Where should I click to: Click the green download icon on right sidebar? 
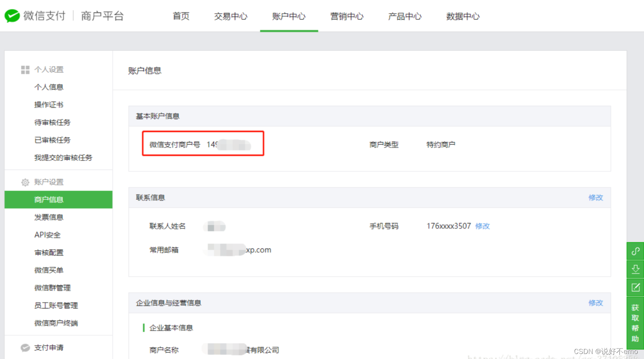pos(635,269)
